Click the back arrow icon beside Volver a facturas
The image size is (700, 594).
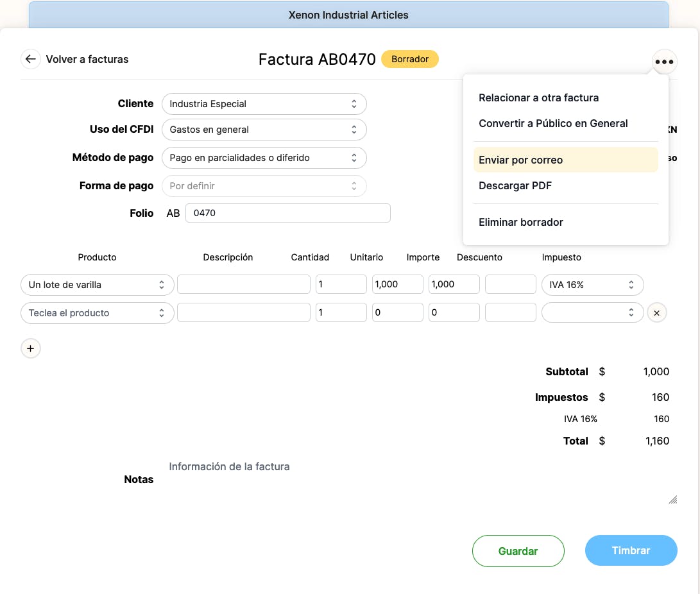[30, 59]
